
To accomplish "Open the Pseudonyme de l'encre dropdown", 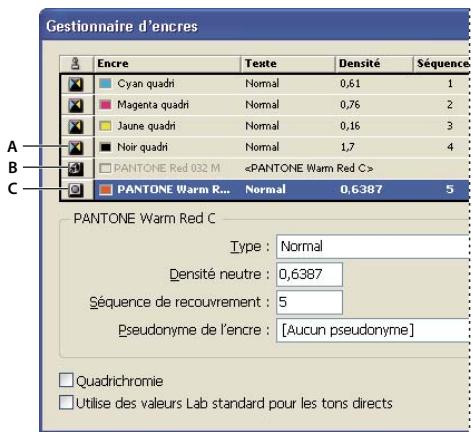I will [373, 330].
